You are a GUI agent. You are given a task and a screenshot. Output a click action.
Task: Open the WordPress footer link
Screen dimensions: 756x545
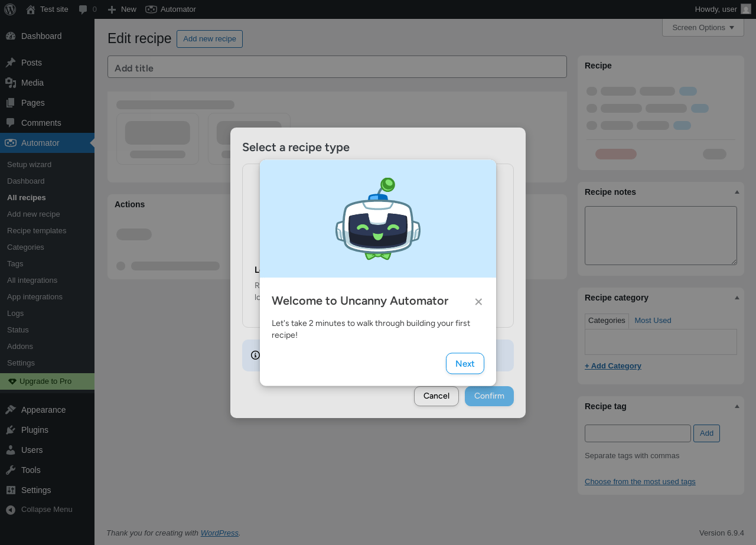click(220, 533)
